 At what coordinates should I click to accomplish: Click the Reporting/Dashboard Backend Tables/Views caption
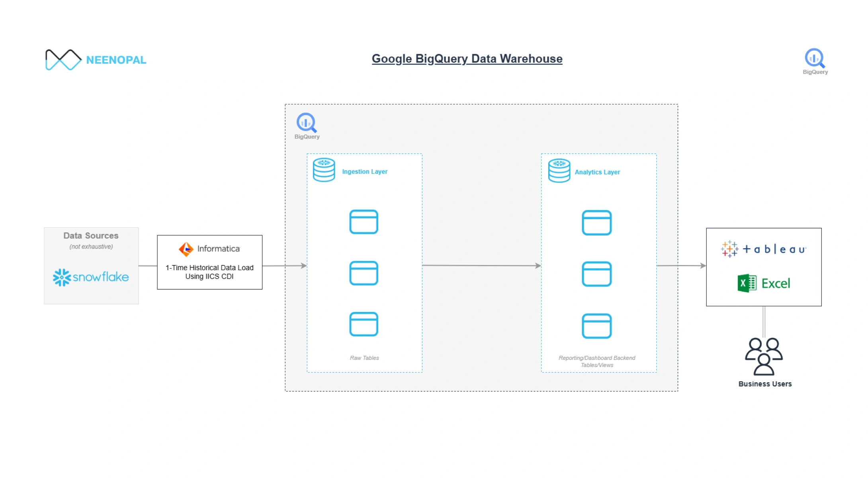pos(597,361)
